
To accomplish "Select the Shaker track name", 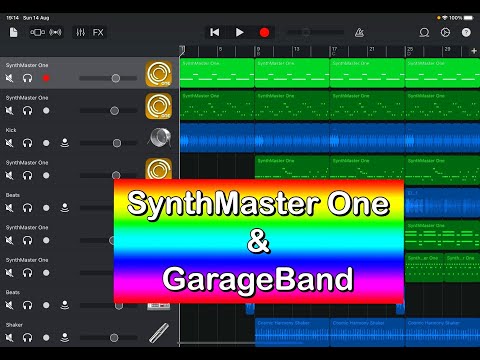I will pos(14,325).
